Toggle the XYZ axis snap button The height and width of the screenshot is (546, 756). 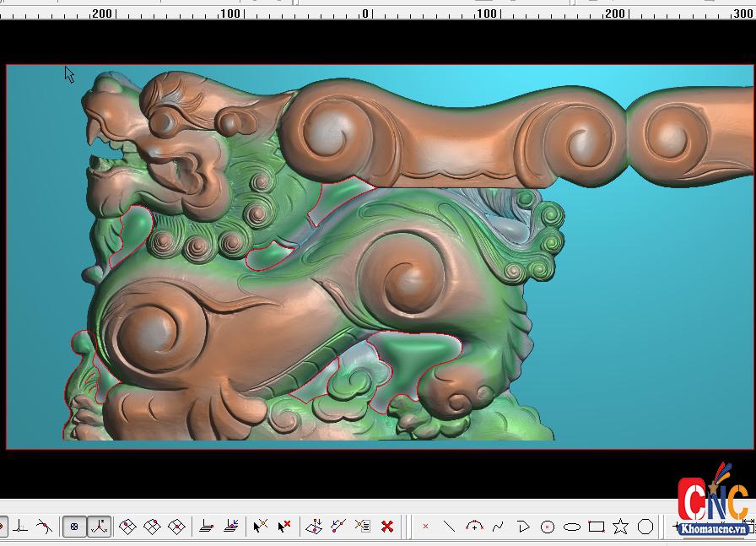click(x=99, y=527)
